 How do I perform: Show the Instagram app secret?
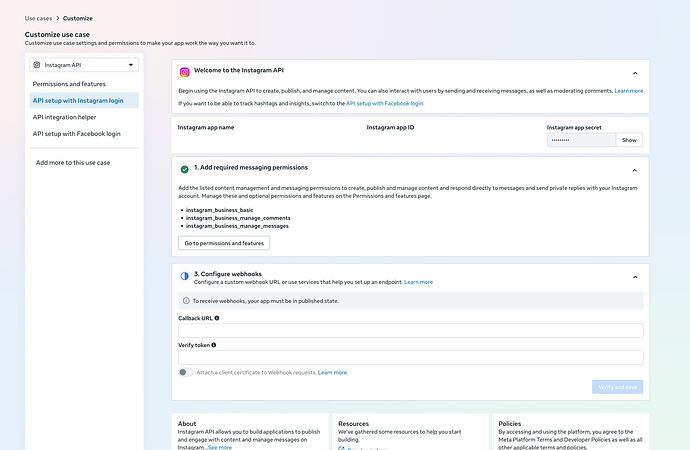pyautogui.click(x=629, y=140)
